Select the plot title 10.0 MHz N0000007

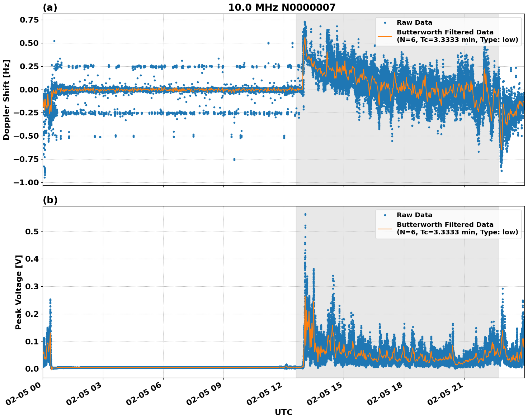[x=282, y=8]
